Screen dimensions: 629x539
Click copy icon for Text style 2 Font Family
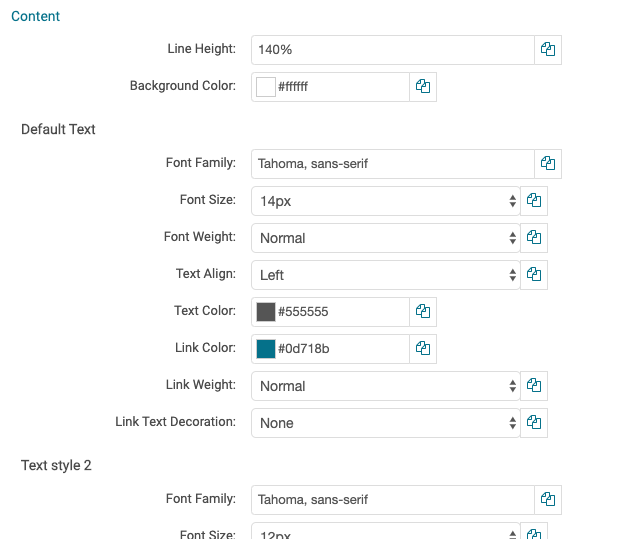click(x=548, y=499)
